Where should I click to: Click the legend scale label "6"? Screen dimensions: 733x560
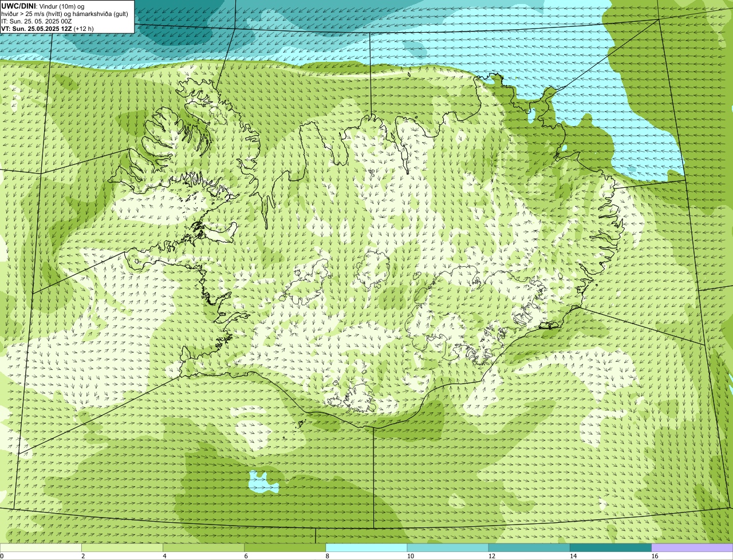[x=246, y=556]
